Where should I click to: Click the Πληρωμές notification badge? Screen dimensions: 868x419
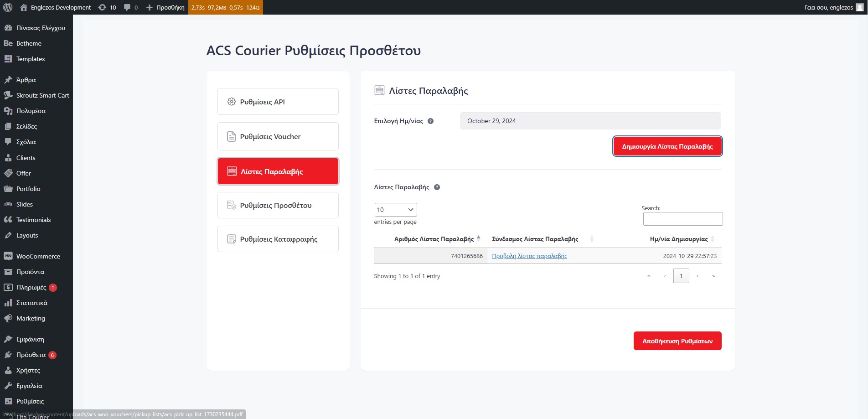click(53, 288)
